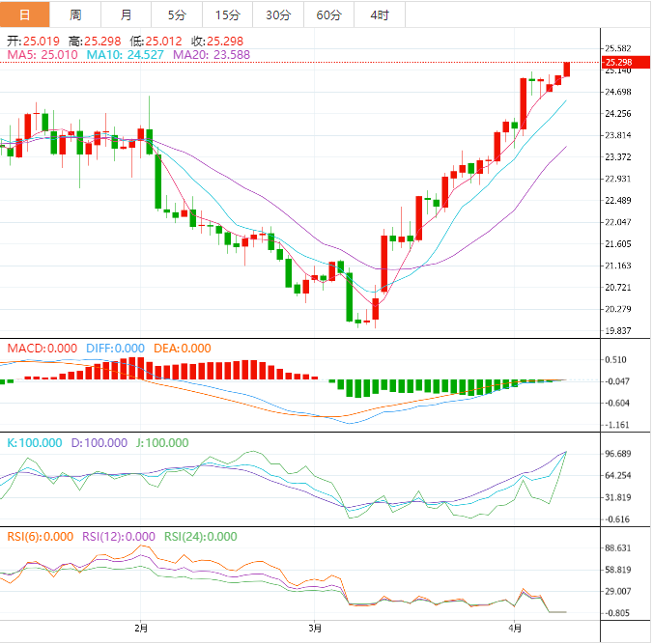This screenshot has height=644, width=653.
Task: Click the DEA:0.000 indicator label
Action: (183, 348)
